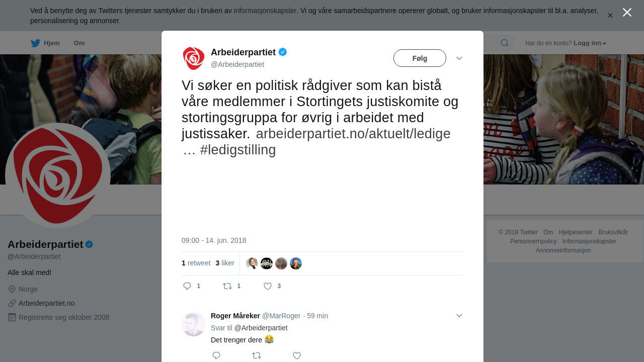Expand the tweet options chevron beside Følg

click(459, 58)
